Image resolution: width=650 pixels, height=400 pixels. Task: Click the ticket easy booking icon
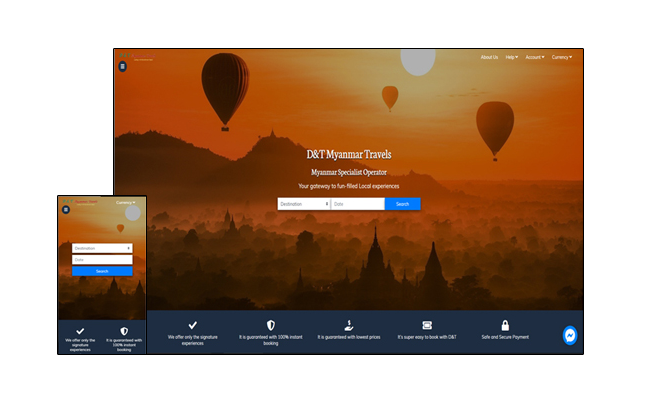coord(427,325)
